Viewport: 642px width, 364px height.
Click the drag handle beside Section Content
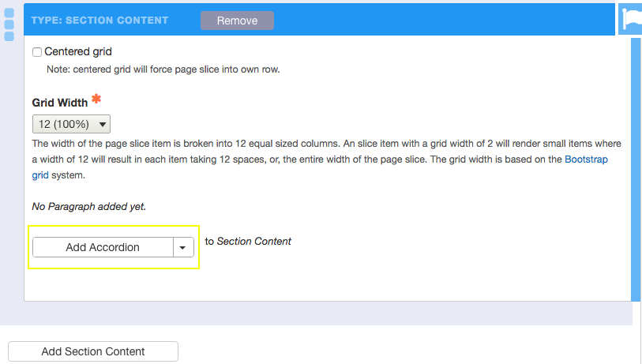point(9,24)
